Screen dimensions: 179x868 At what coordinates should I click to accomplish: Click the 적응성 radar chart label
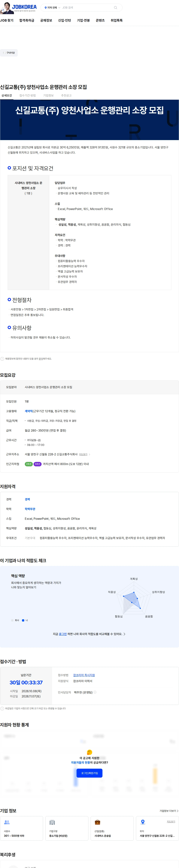click(112, 592)
